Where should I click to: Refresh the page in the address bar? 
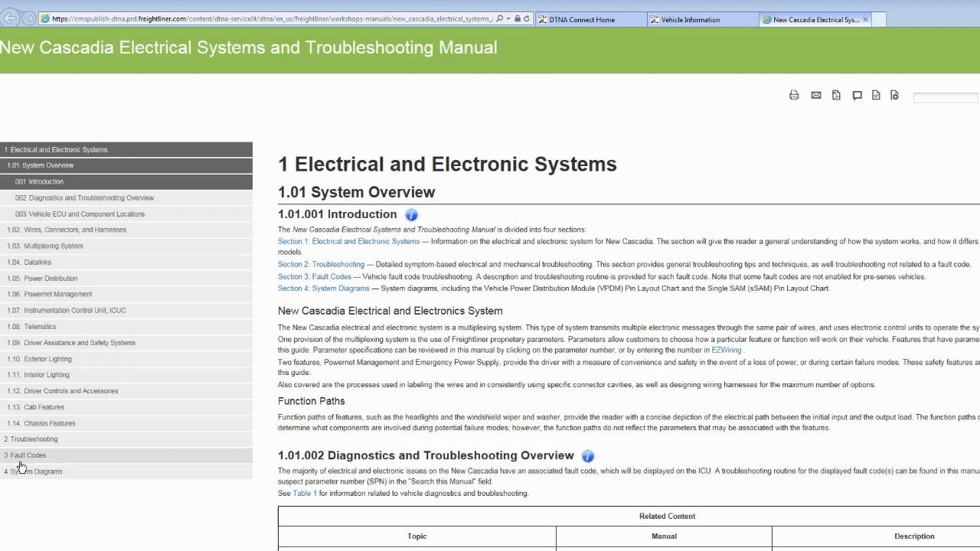527,19
